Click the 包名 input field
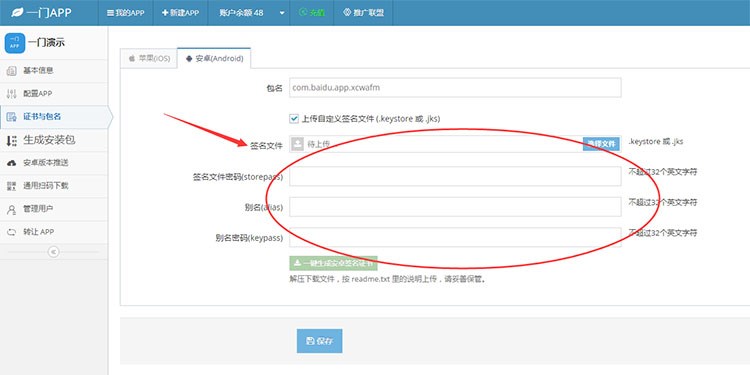Viewport: 750px width, 375px height. tap(455, 88)
